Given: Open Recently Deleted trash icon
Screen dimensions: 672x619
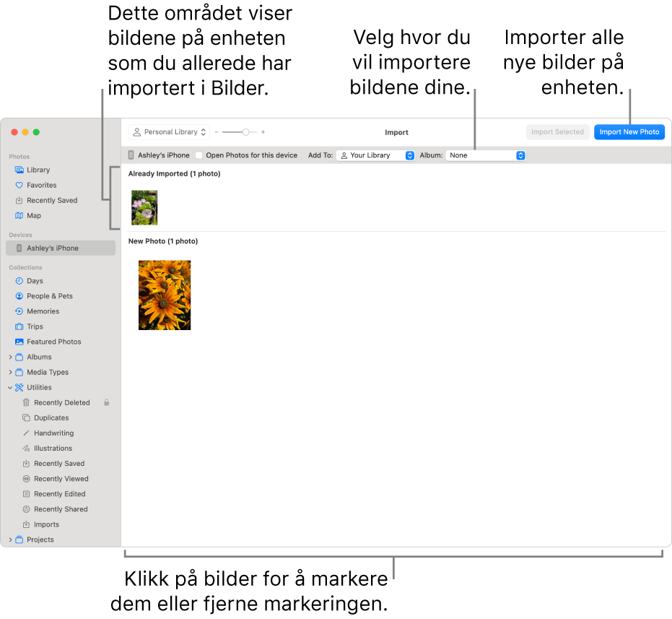Looking at the screenshot, I should (26, 403).
